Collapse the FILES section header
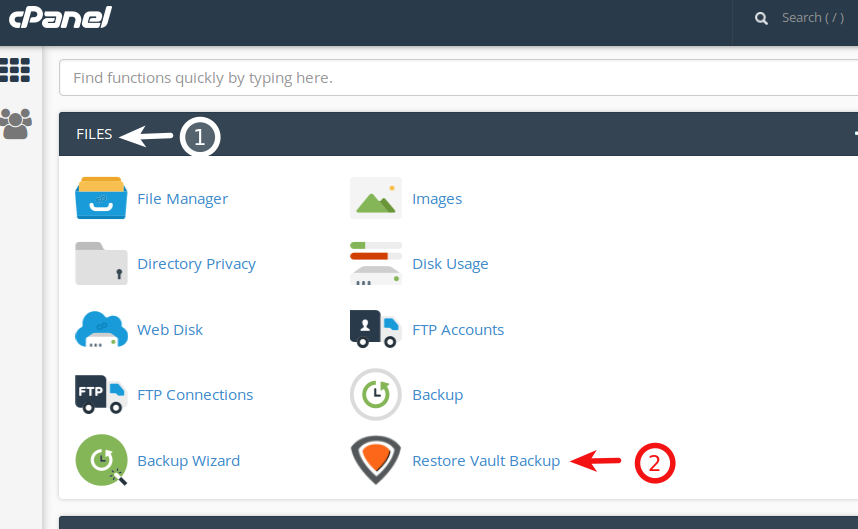Image resolution: width=858 pixels, height=529 pixels. [459, 134]
